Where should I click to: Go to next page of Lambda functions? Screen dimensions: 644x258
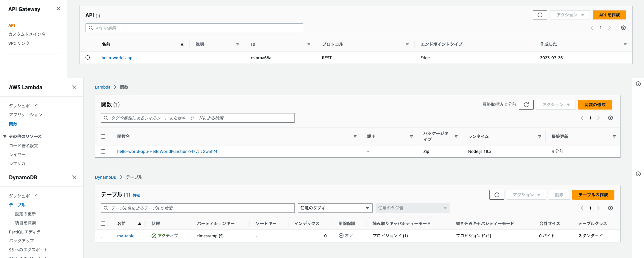(598, 118)
